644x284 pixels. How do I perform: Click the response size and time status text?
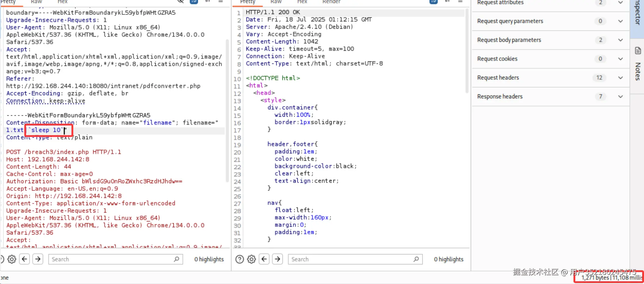(x=612, y=278)
